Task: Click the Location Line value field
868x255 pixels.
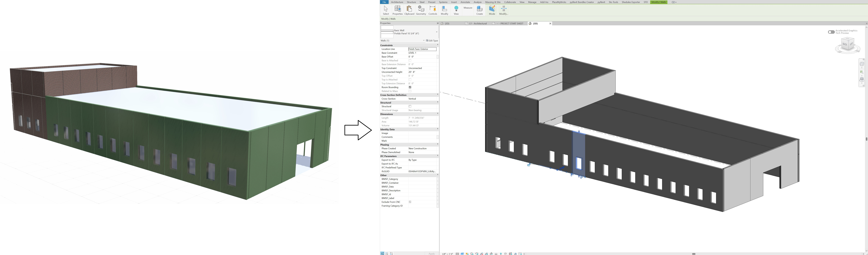Action: (x=422, y=49)
